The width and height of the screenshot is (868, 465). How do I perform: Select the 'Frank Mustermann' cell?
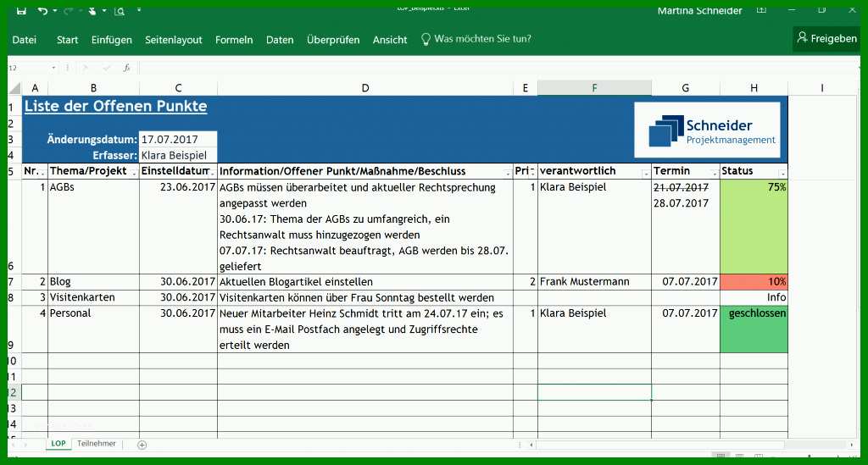pyautogui.click(x=594, y=282)
